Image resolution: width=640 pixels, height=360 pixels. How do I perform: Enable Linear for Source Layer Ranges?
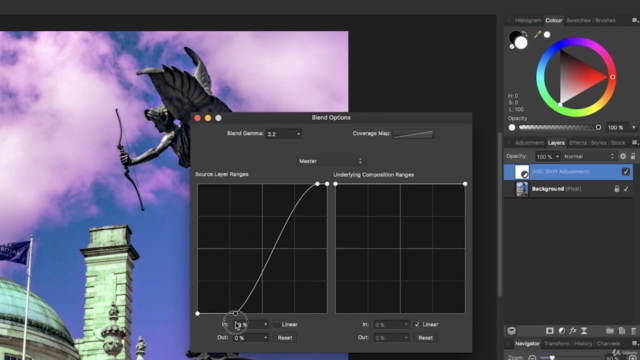(277, 324)
